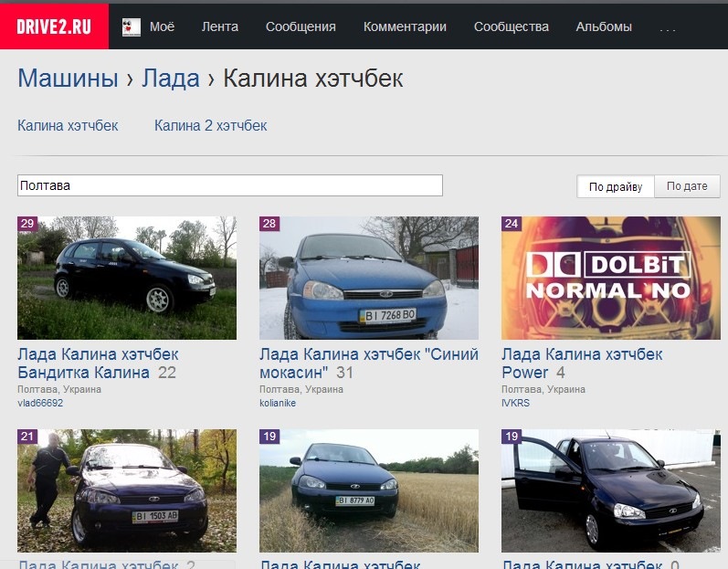Open the "Синий мокасин" car title link
The height and width of the screenshot is (569, 728).
click(x=369, y=364)
